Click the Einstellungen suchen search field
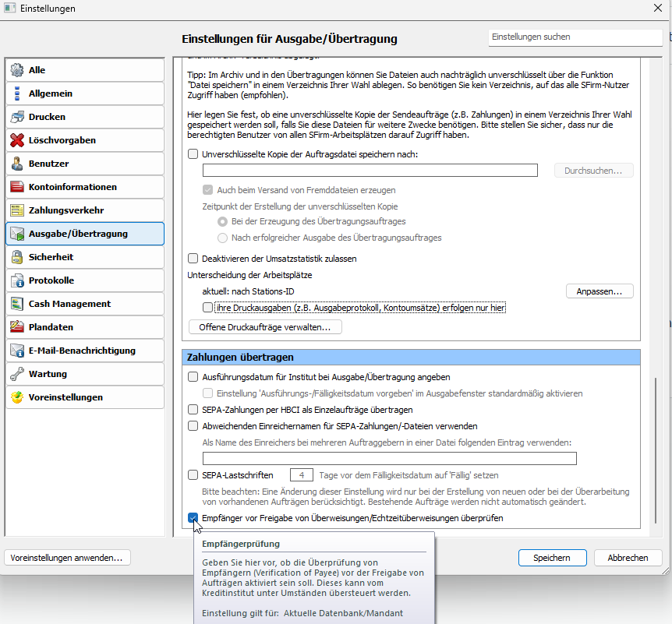 575,37
